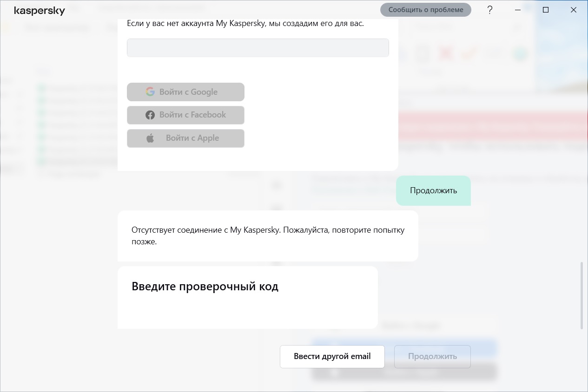Sign in with "Войти с Apple"
Screen dimensions: 588x392
pos(185,138)
